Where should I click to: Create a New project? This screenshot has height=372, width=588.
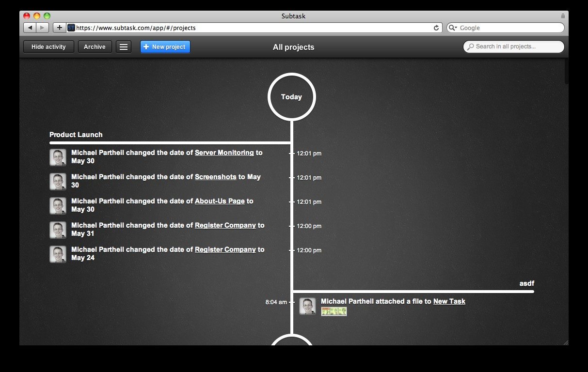pos(165,47)
